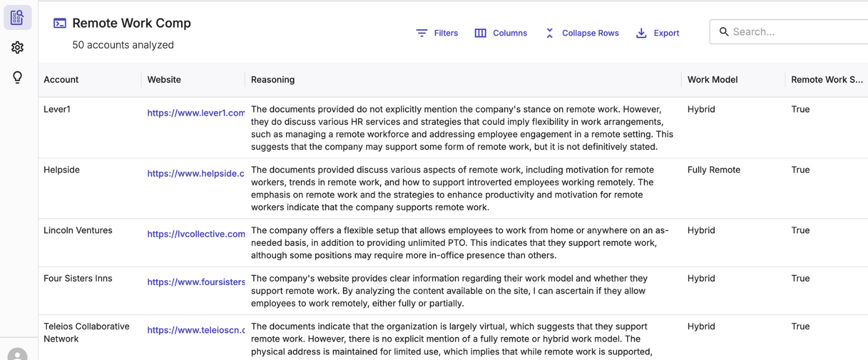Sort by the Work Model column header

click(712, 80)
